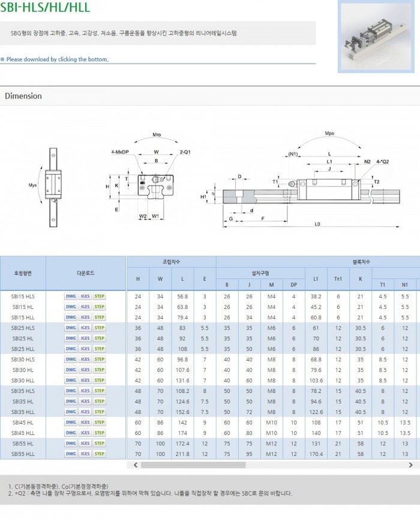Download STEP file for SBI45 HLL
Screen dimensions: 420x519
click(x=99, y=433)
